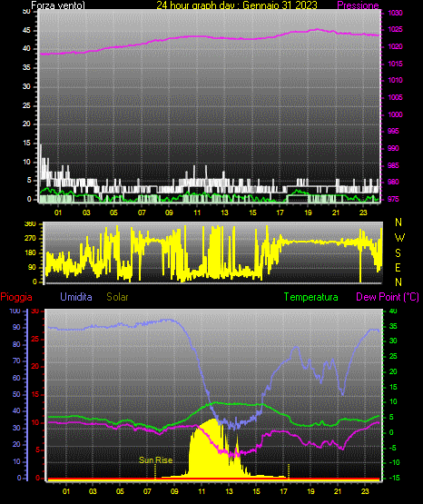Click hour label 21 below the temperature chart
Image resolution: width=423 pixels, height=504 pixels.
[x=338, y=491]
